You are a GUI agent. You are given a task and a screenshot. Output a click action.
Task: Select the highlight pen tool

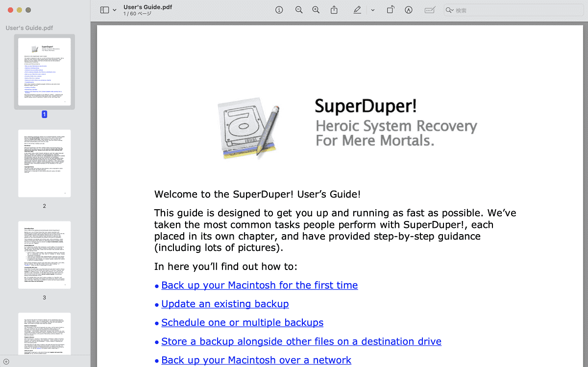pyautogui.click(x=357, y=10)
